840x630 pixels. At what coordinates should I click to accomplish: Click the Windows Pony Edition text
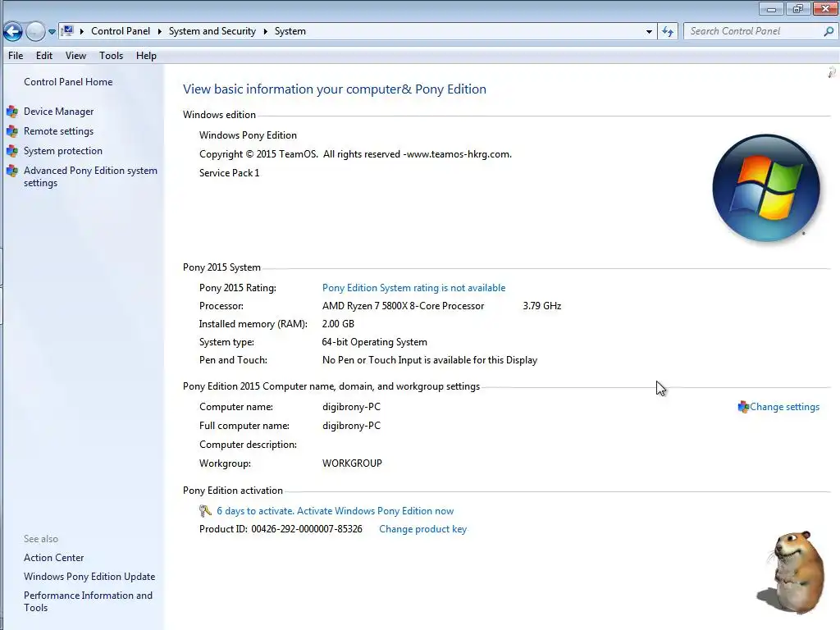[248, 135]
